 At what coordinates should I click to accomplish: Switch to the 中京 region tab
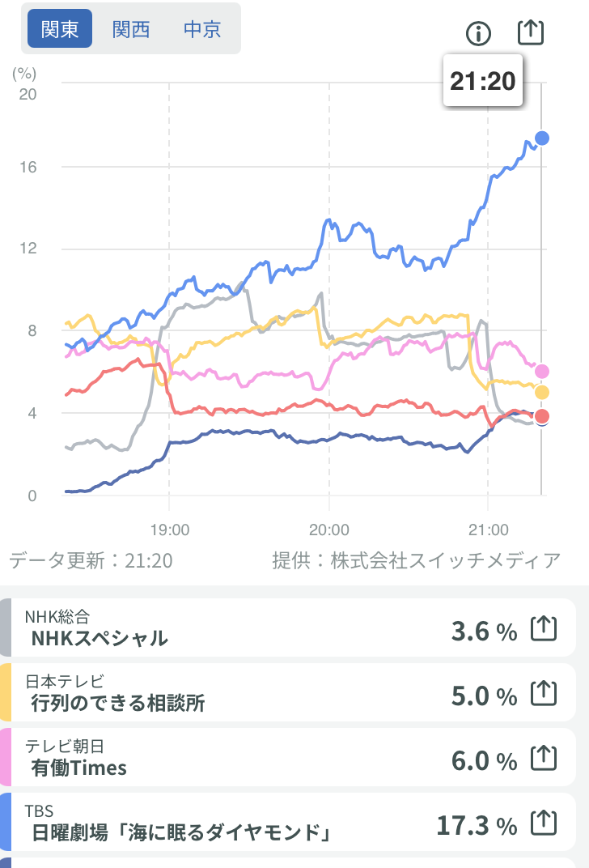click(x=202, y=30)
